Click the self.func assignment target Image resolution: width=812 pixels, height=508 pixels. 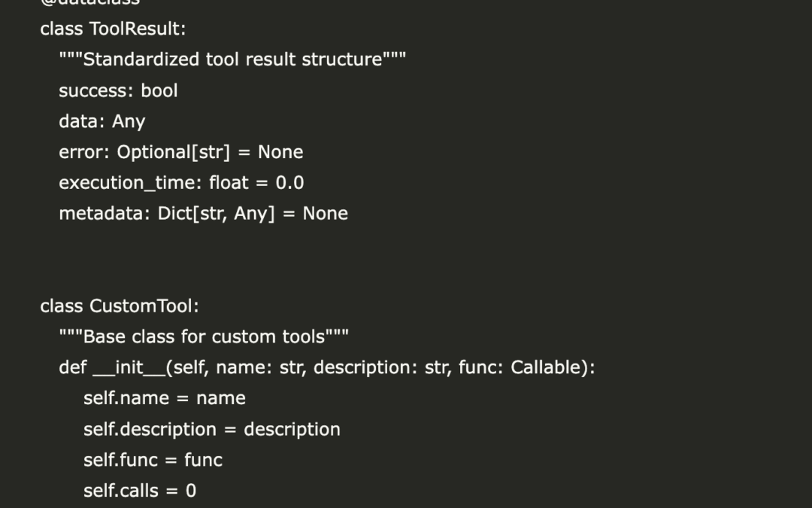[x=120, y=460]
